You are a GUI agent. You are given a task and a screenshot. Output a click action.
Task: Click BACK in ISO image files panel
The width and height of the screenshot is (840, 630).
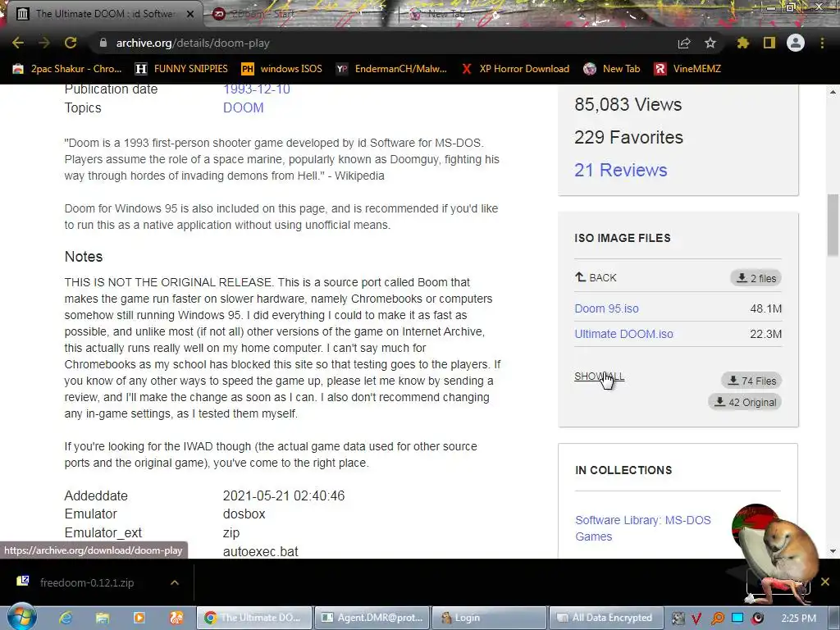596,277
